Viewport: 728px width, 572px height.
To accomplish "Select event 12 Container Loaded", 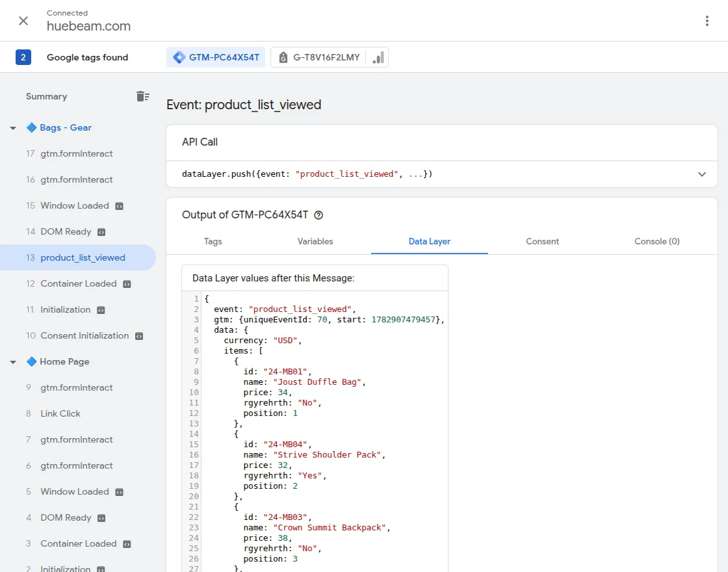I will (x=78, y=283).
